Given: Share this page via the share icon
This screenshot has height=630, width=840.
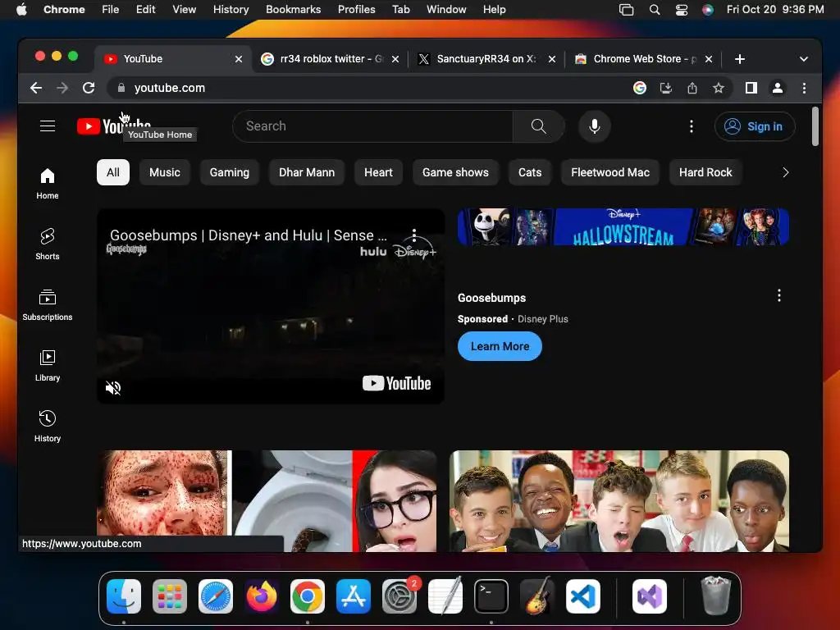Looking at the screenshot, I should (692, 88).
